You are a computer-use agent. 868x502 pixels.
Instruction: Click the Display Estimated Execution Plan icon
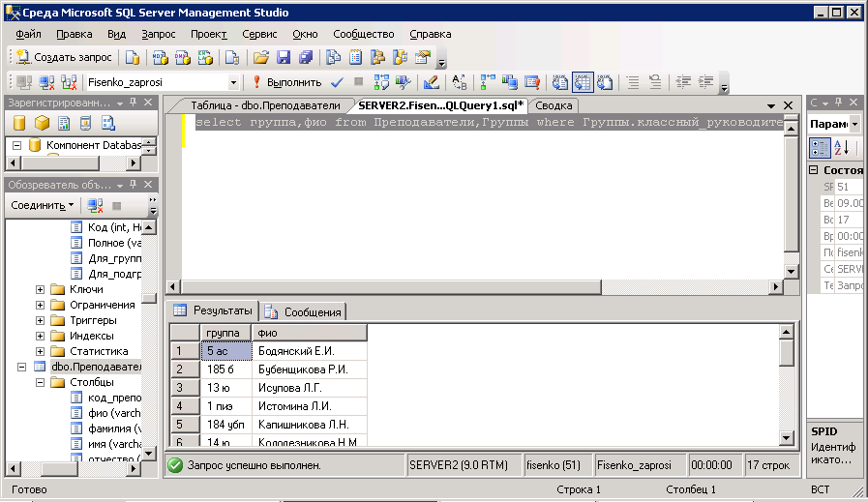click(x=381, y=82)
